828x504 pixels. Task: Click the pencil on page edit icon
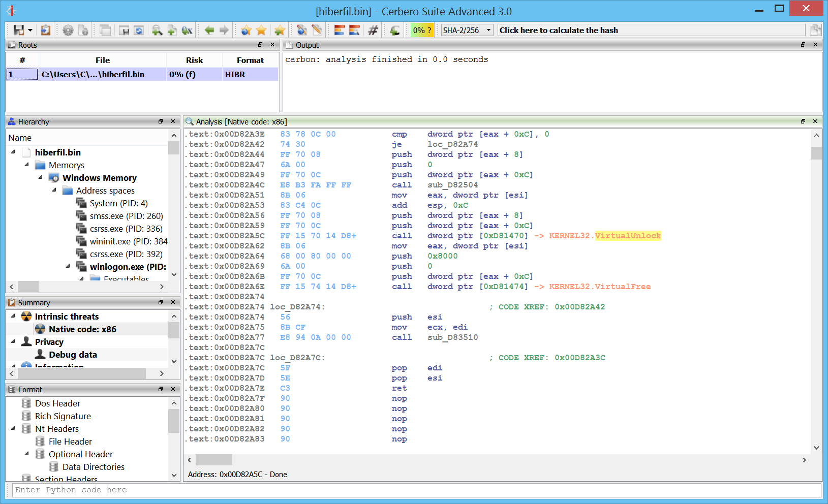click(x=317, y=30)
